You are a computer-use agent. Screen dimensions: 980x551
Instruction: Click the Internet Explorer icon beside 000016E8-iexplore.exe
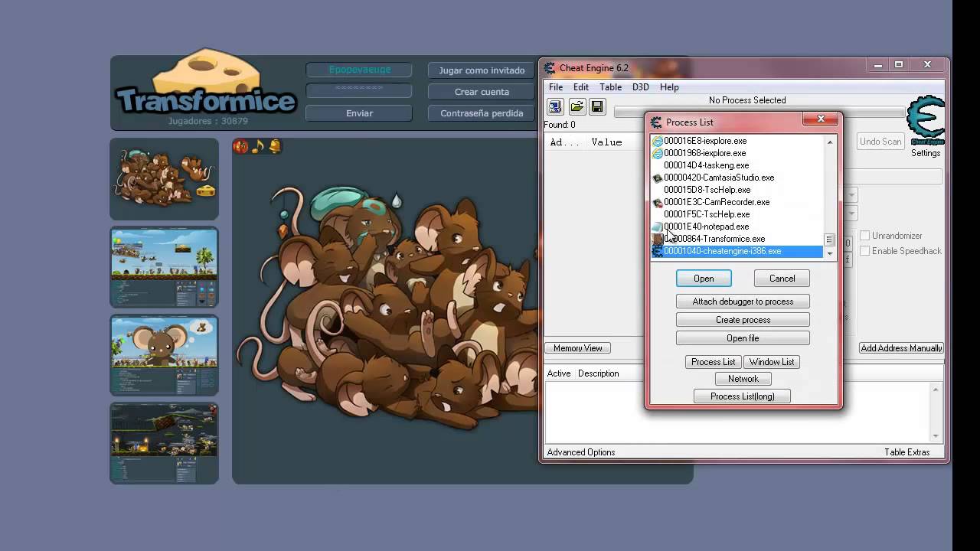pyautogui.click(x=657, y=141)
